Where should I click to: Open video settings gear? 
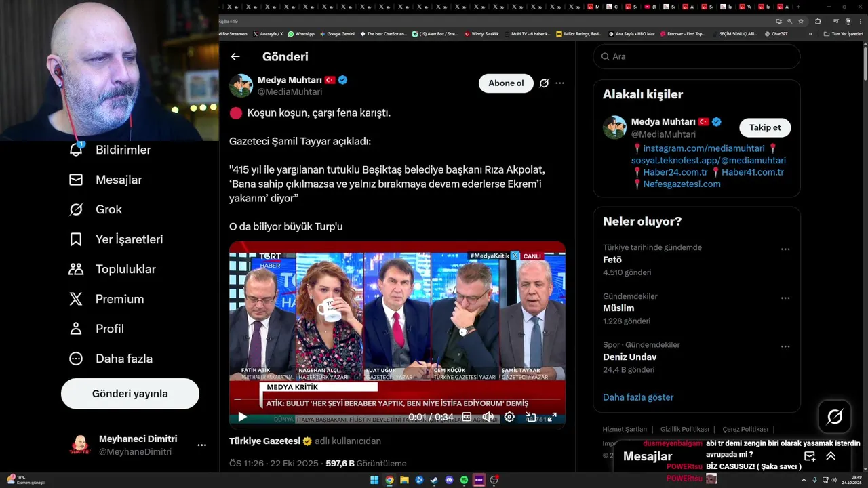[509, 417]
